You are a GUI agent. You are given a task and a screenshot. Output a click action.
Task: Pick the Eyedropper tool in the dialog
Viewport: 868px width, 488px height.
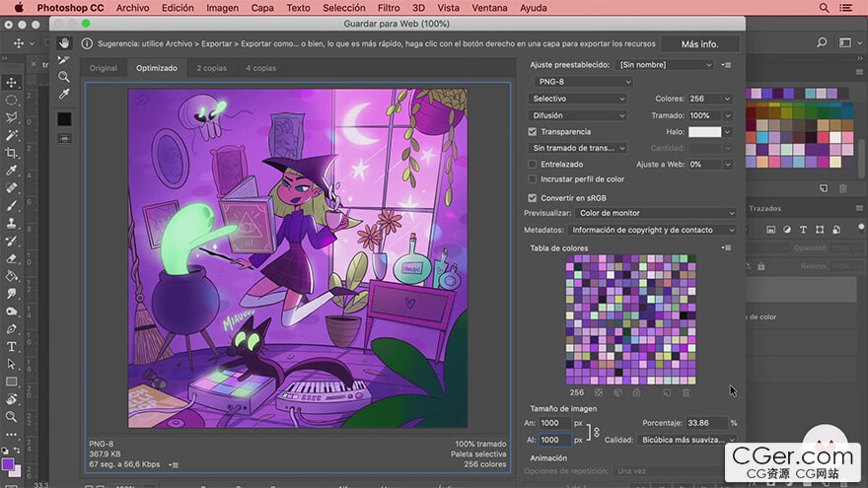(64, 95)
